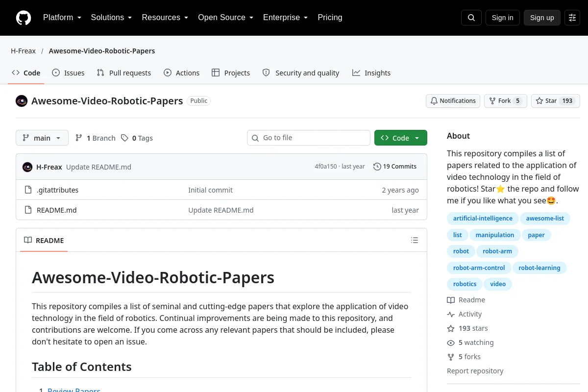Screen dimensions: 588x392
Task: Click the branch icon beside 1 Branch
Action: (78, 138)
